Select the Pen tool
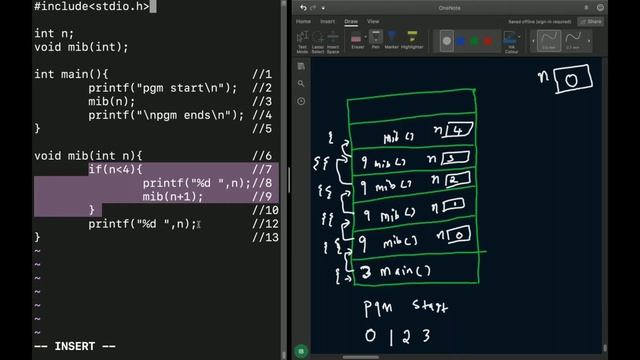 tap(376, 40)
